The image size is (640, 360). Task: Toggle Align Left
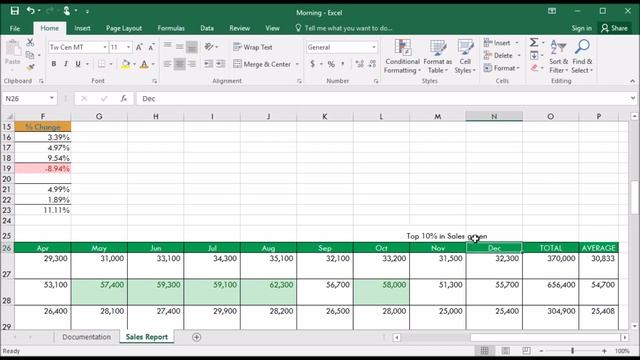pyautogui.click(x=167, y=64)
